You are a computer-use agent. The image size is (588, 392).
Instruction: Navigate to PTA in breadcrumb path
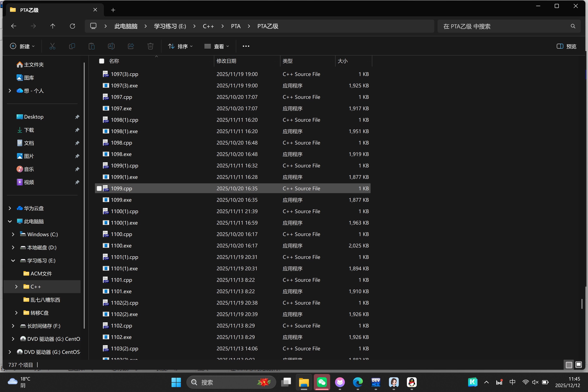235,26
